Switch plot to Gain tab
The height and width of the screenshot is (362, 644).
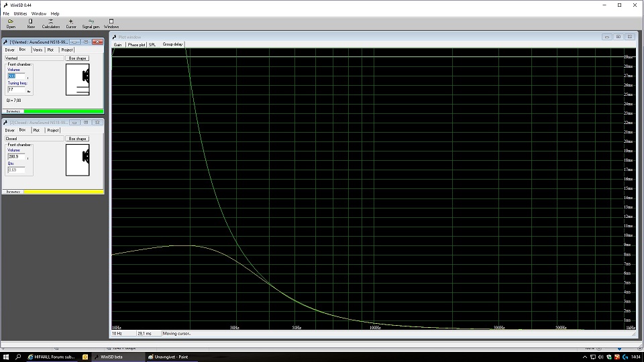(x=118, y=44)
